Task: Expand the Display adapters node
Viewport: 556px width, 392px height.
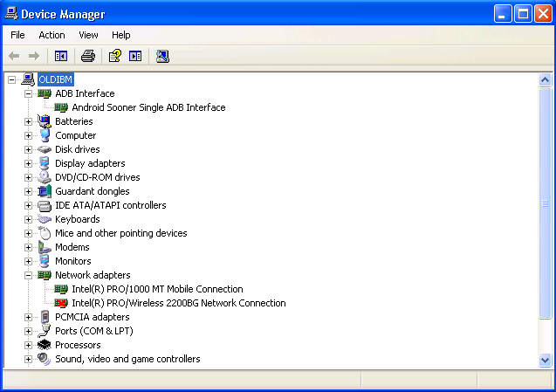Action: tap(28, 164)
